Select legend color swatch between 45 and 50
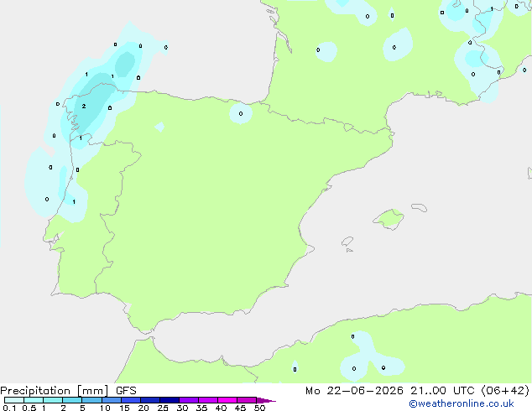This screenshot has width=532, height=411. 247,400
